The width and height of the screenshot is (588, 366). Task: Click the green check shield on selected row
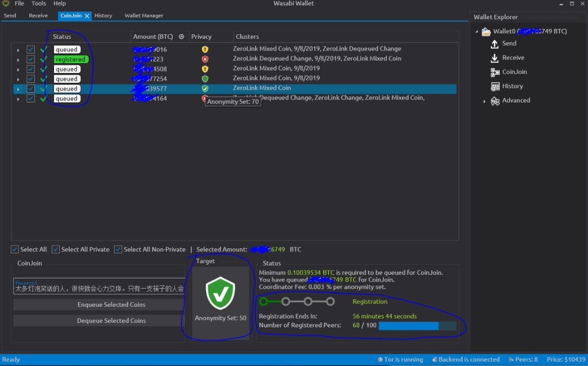[x=205, y=89]
